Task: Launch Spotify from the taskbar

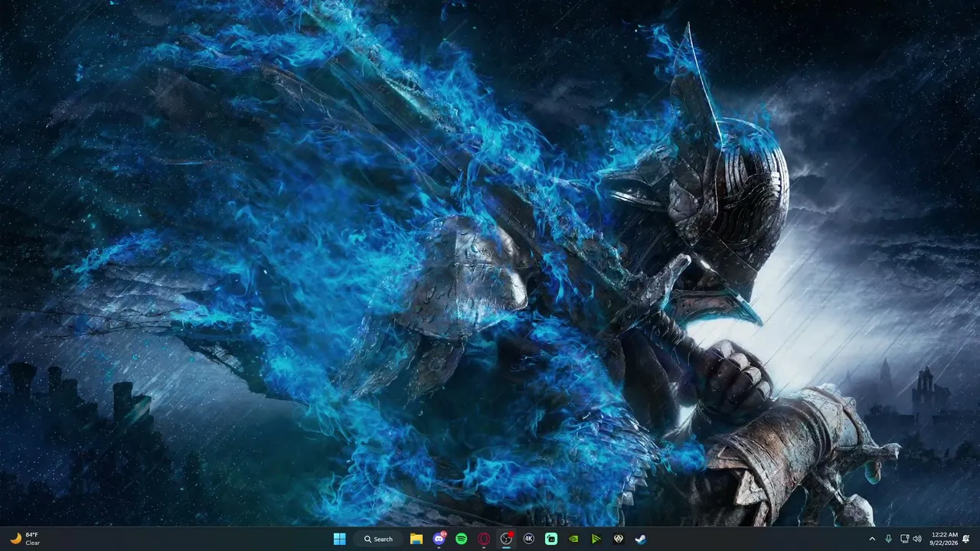Action: click(x=461, y=539)
